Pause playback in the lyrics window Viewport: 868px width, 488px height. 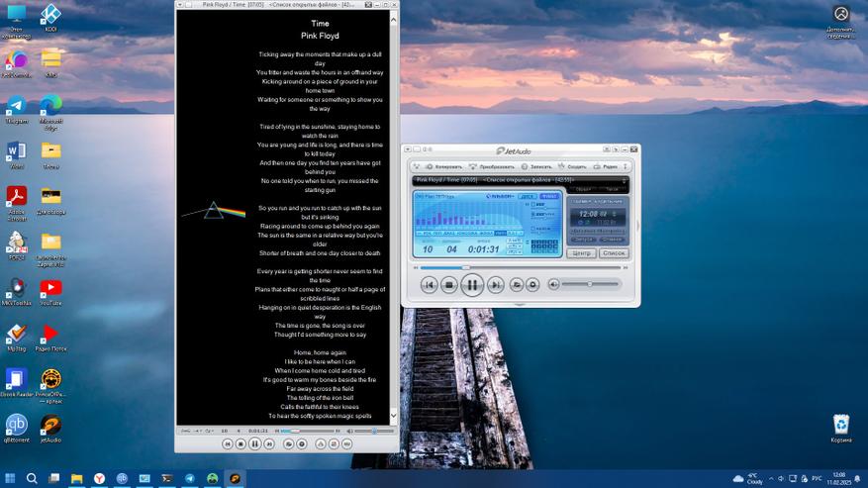click(254, 443)
